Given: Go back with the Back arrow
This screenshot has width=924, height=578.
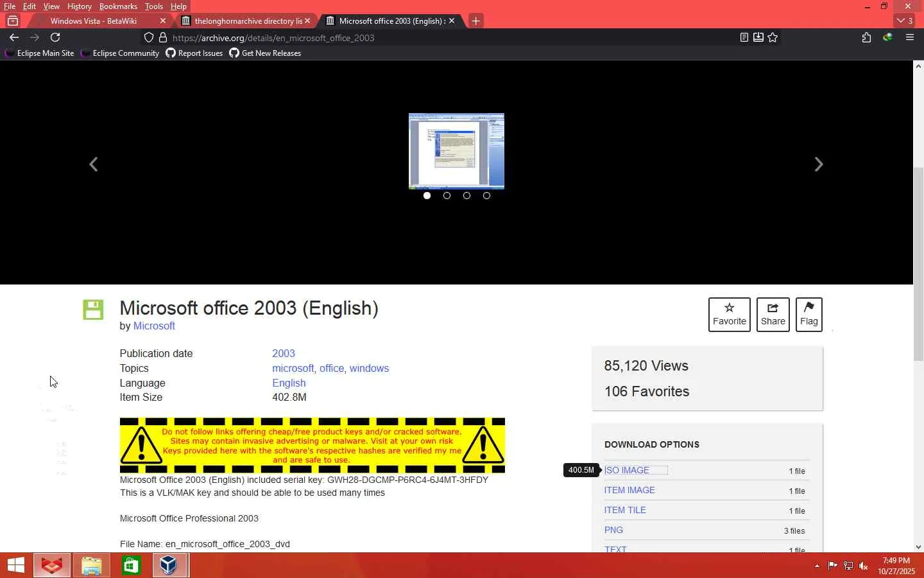Looking at the screenshot, I should tap(14, 37).
